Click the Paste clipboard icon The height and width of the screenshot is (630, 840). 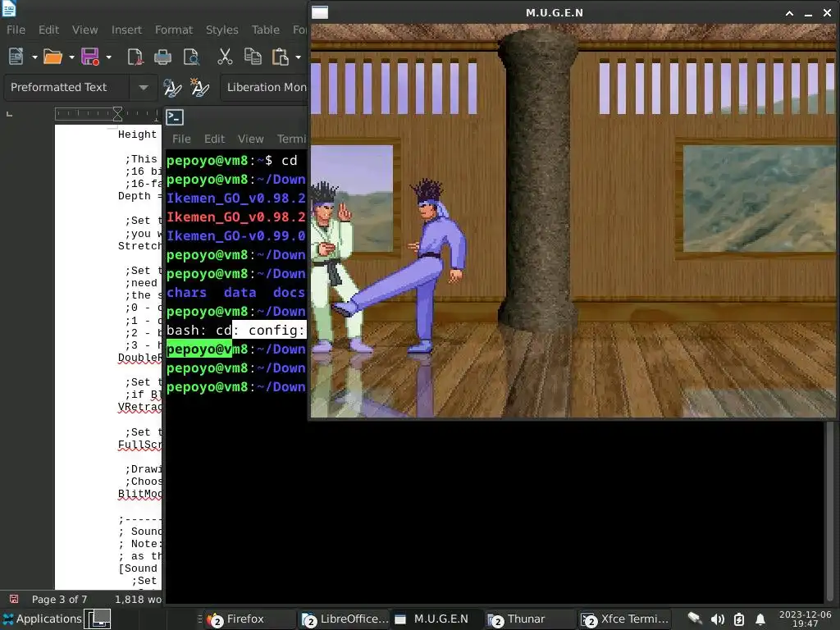point(281,57)
